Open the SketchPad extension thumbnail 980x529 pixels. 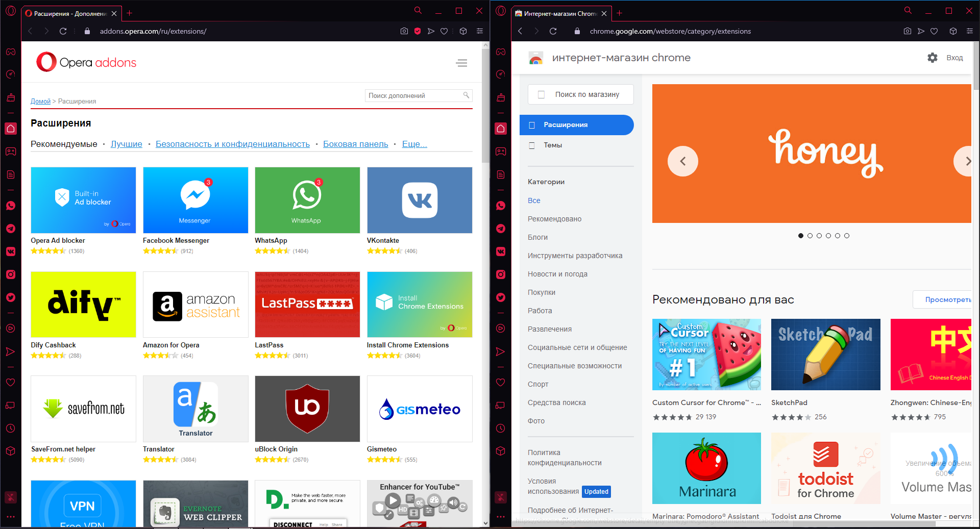pos(826,355)
